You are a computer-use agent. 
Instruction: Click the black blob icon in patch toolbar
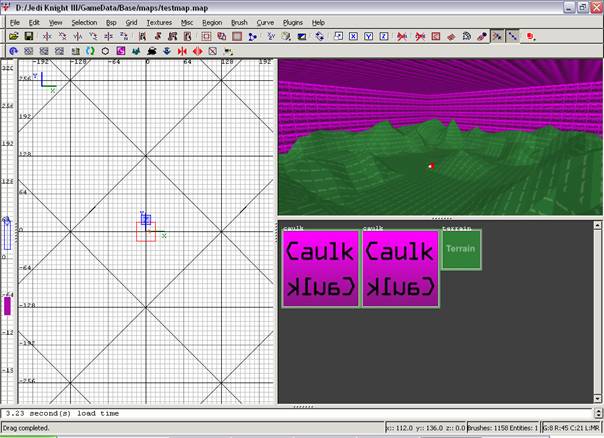(x=151, y=51)
